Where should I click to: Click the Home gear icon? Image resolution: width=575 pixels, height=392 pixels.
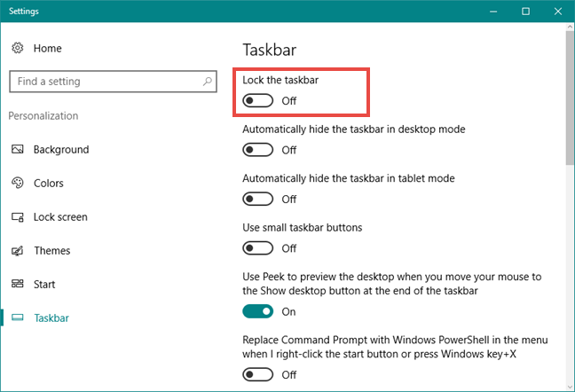pyautogui.click(x=17, y=48)
